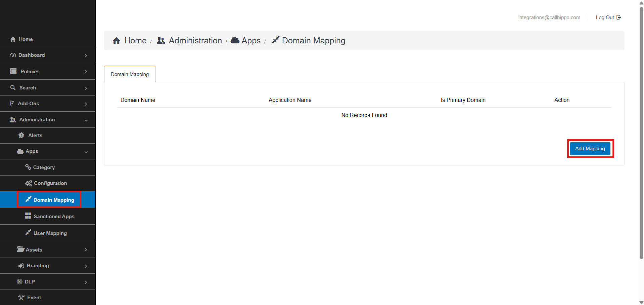The image size is (644, 305).
Task: Click the Sanctioned Apps grid icon
Action: pos(28,216)
